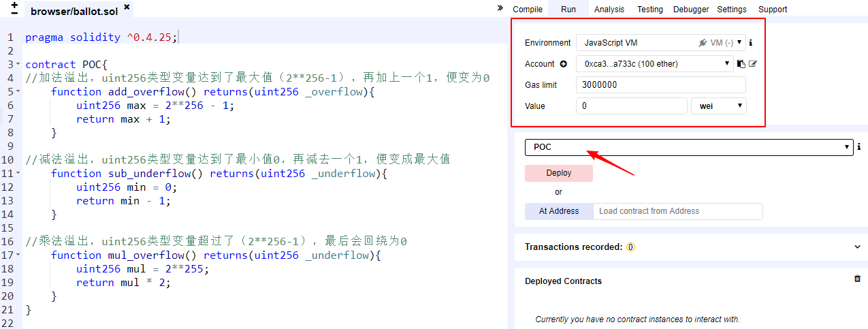Click the Transactions recorded count badge
The image size is (868, 329).
click(x=630, y=247)
